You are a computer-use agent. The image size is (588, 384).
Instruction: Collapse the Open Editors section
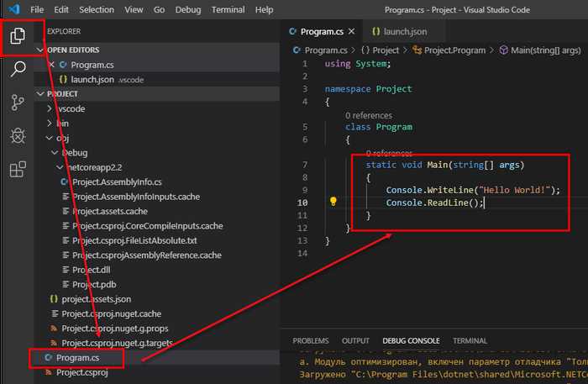[40, 50]
